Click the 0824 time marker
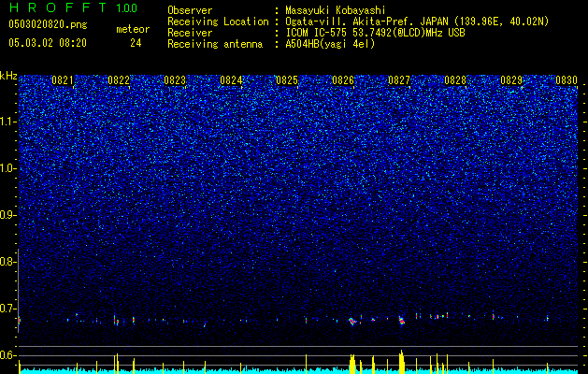The image size is (588, 374). click(x=231, y=80)
